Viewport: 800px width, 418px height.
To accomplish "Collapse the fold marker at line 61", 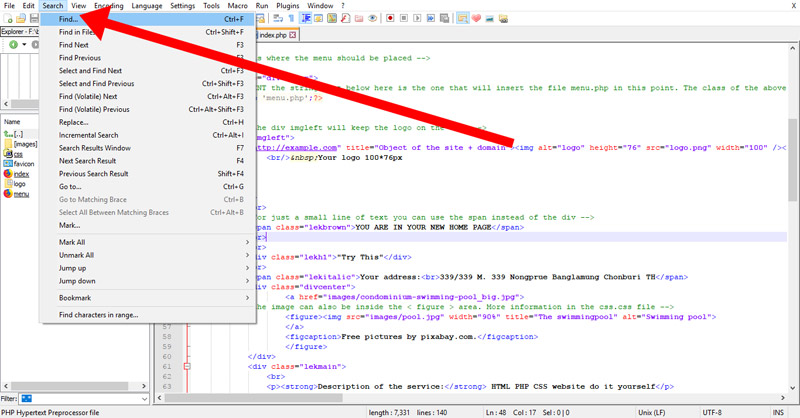I will coord(187,366).
